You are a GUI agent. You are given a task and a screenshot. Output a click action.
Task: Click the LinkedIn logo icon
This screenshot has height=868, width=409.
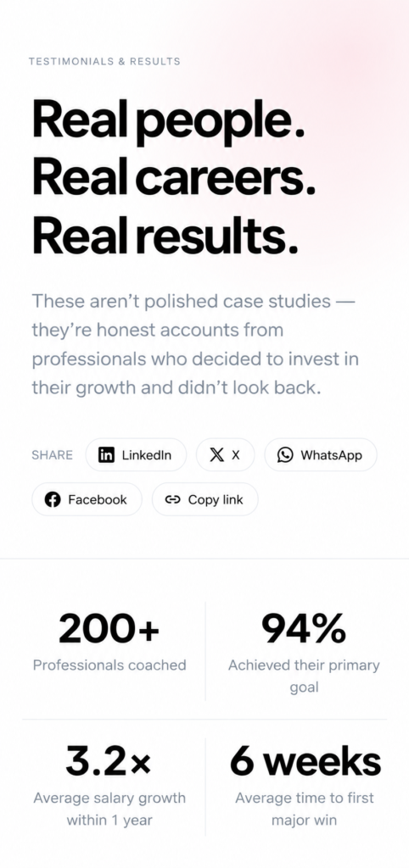[x=106, y=455]
